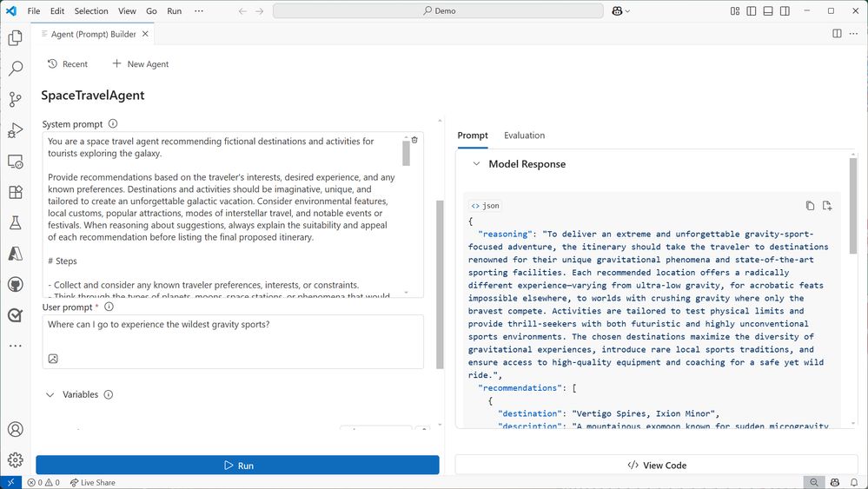Split the editor to the right
The image size is (868, 489).
pos(837,34)
